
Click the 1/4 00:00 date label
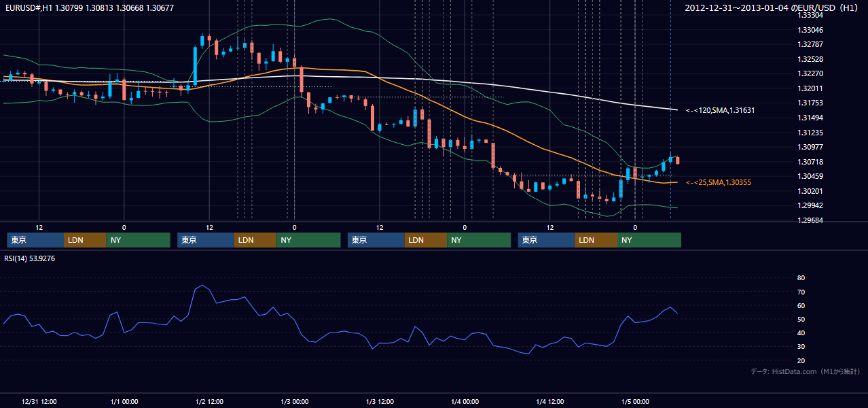pyautogui.click(x=465, y=402)
